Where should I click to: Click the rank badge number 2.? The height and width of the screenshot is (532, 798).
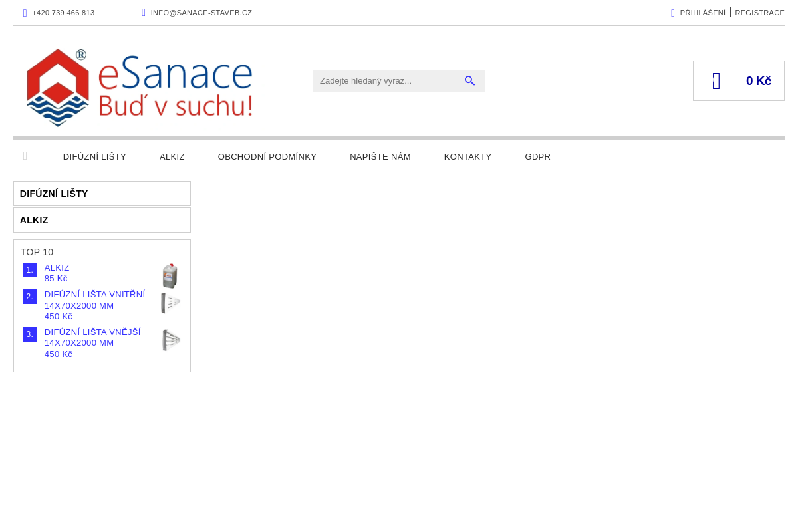coord(30,297)
